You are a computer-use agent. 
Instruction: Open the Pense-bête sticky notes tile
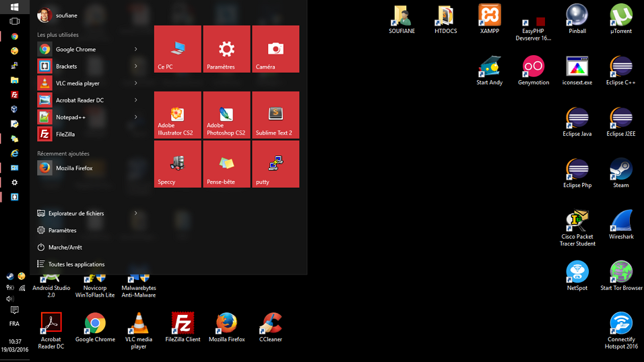[x=226, y=164]
